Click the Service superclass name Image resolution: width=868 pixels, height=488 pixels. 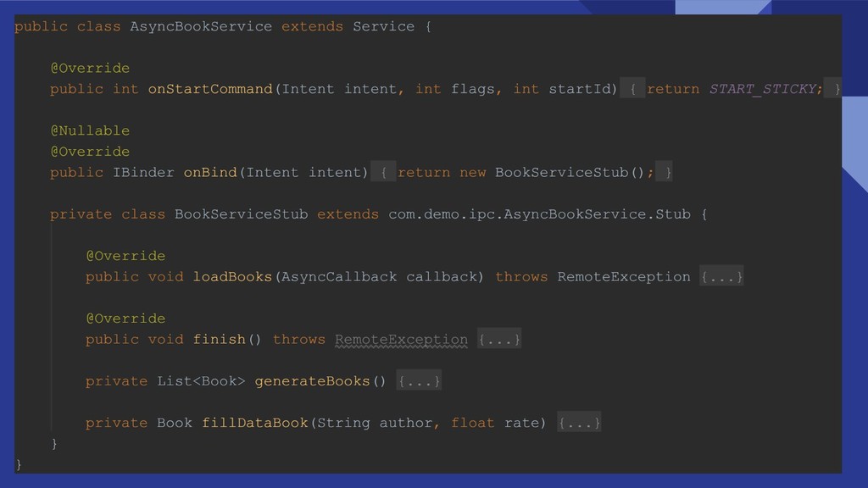pos(384,26)
